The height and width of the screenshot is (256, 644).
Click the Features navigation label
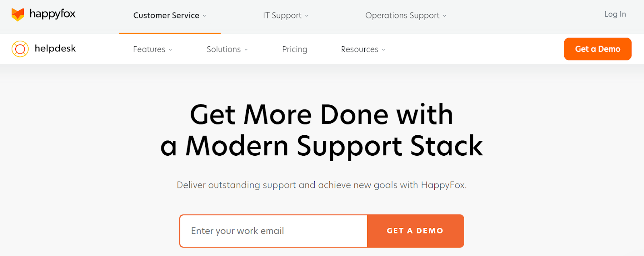(x=149, y=49)
